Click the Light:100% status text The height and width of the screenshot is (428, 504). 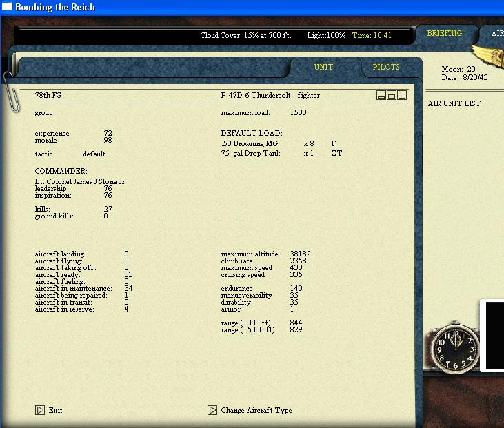326,35
